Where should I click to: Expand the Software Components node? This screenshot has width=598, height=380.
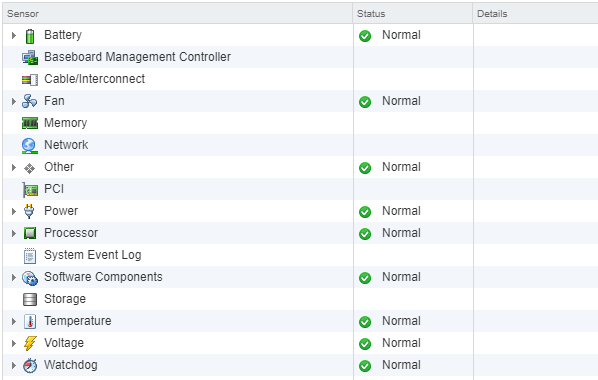[14, 277]
